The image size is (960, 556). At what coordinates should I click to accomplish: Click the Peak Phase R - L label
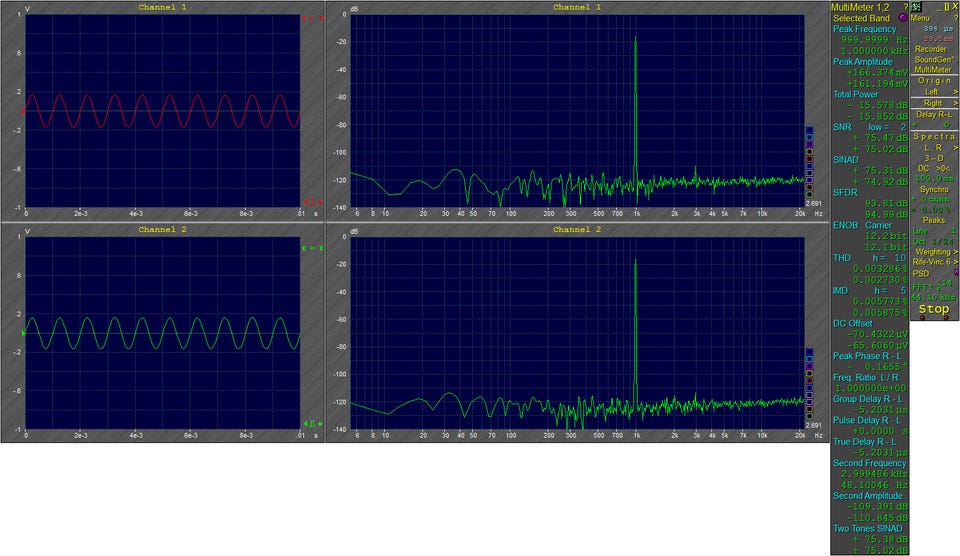[x=867, y=356]
